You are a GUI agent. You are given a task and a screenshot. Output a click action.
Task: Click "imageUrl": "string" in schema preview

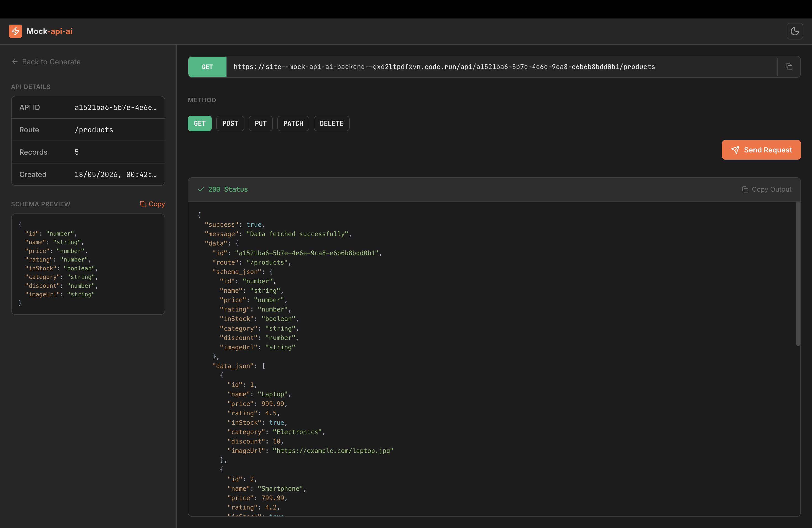point(60,294)
